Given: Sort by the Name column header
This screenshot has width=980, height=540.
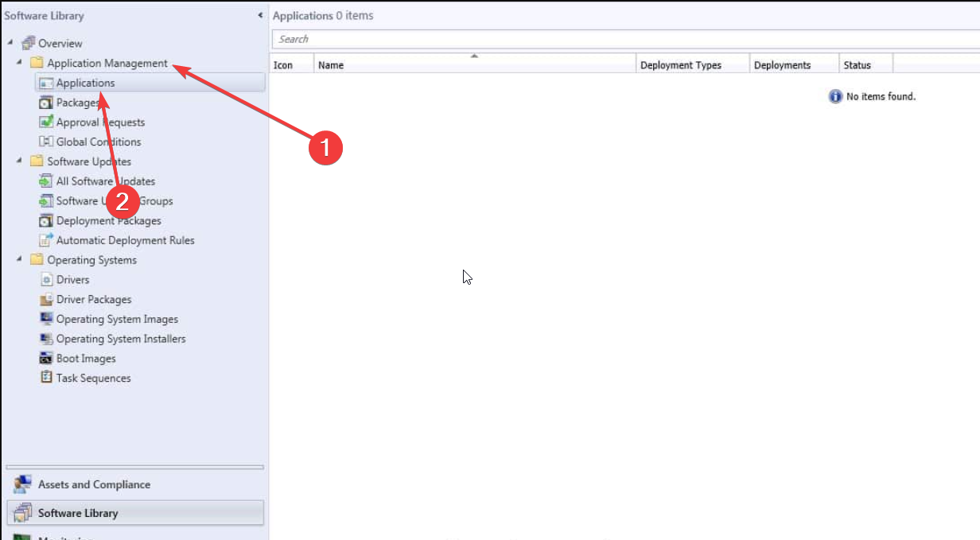Looking at the screenshot, I should click(475, 65).
